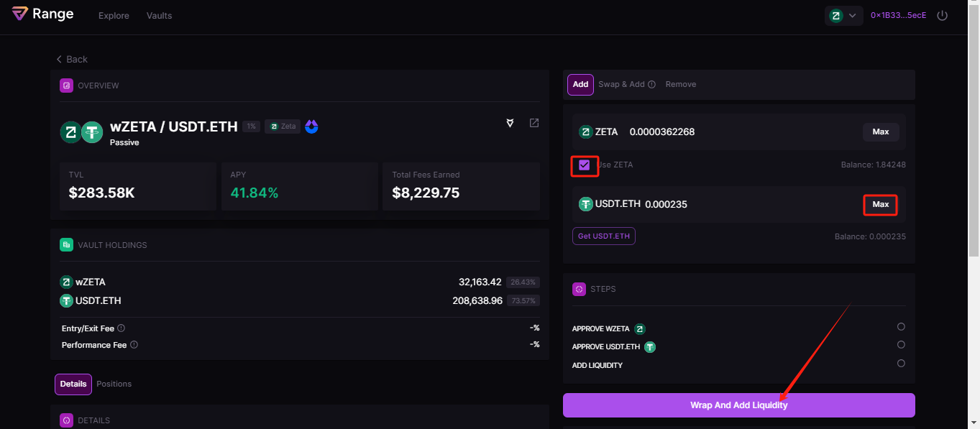Viewport: 980px width, 429px height.
Task: Click Wrap And Add Liquidity button
Action: coord(738,405)
